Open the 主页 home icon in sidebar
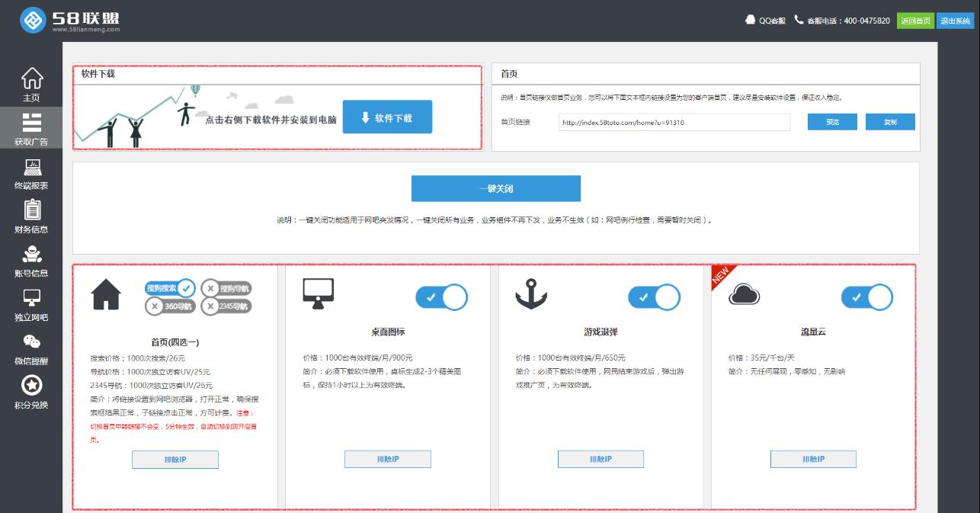This screenshot has width=980, height=513. point(31,79)
